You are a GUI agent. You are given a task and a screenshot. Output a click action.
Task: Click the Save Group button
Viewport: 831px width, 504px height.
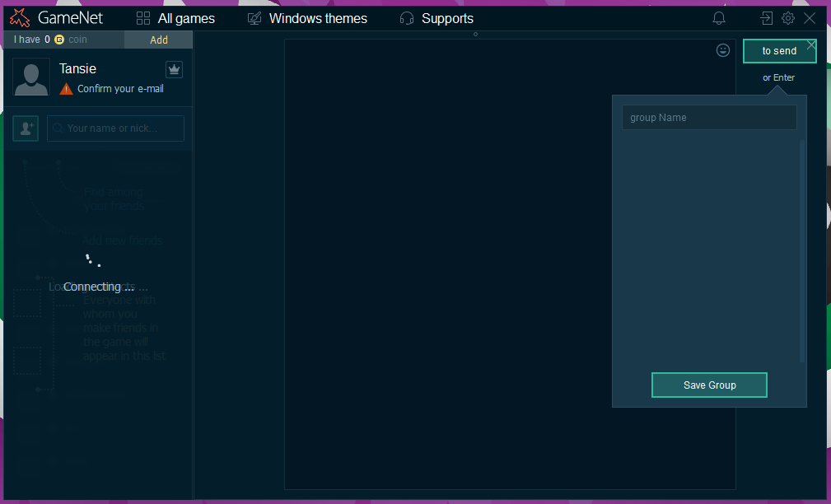pos(709,385)
